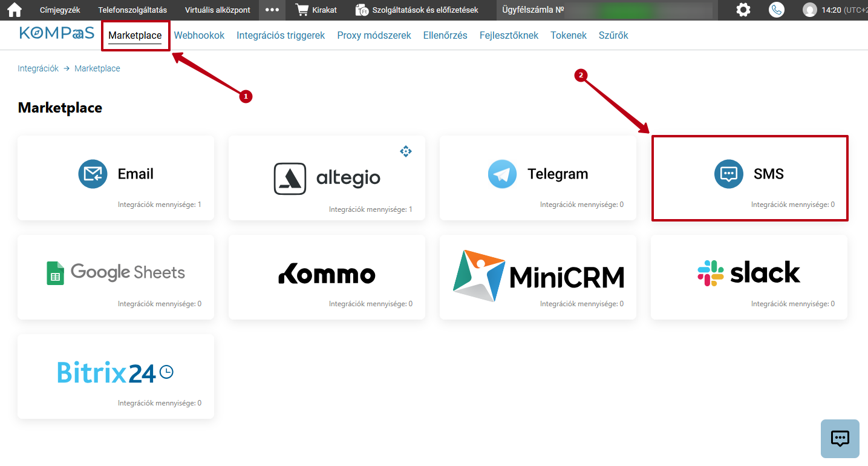868x466 pixels.
Task: Click Integrációk breadcrumb link
Action: coord(38,68)
